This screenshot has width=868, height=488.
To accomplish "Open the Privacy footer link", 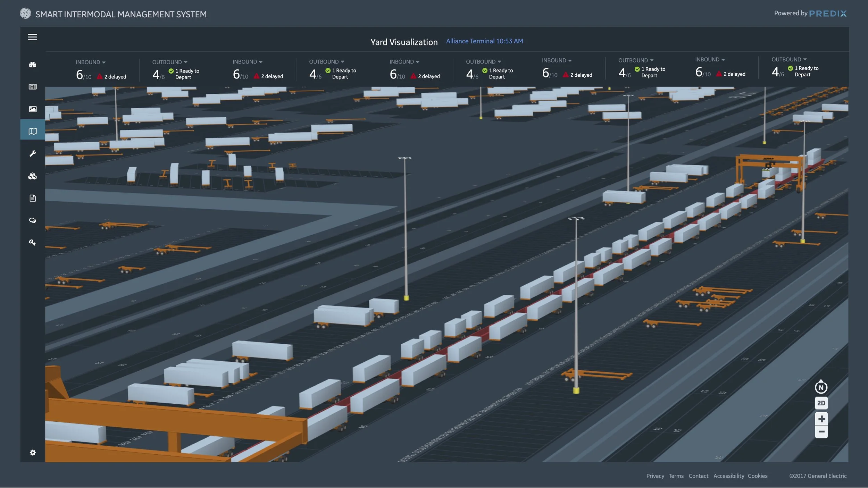I will pyautogui.click(x=655, y=476).
